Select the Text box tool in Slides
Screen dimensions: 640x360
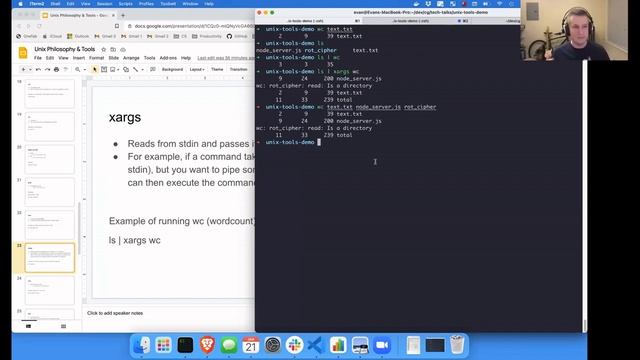[104, 70]
